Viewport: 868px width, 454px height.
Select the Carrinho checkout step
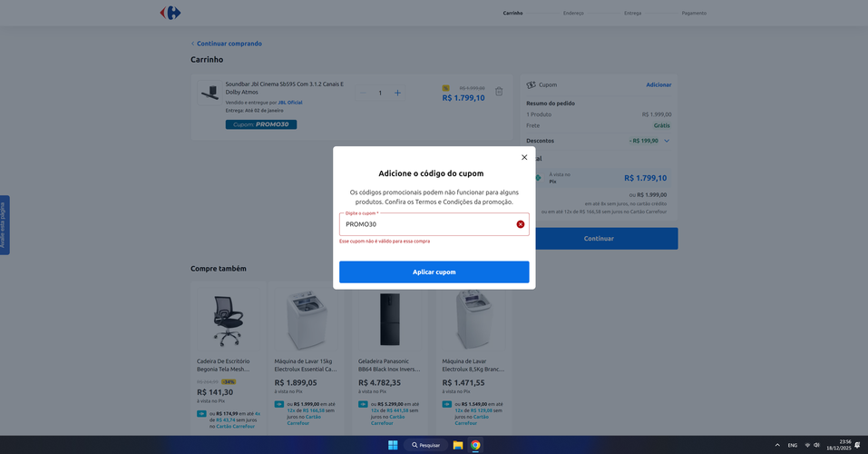coord(512,13)
